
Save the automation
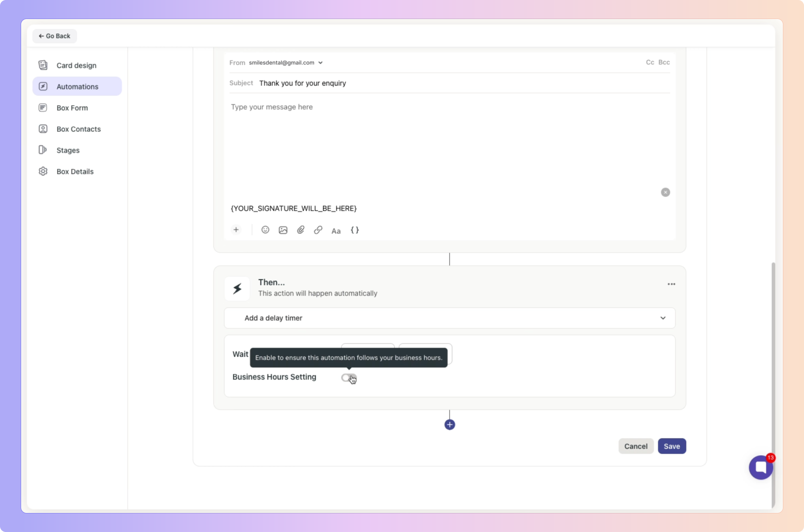tap(672, 446)
